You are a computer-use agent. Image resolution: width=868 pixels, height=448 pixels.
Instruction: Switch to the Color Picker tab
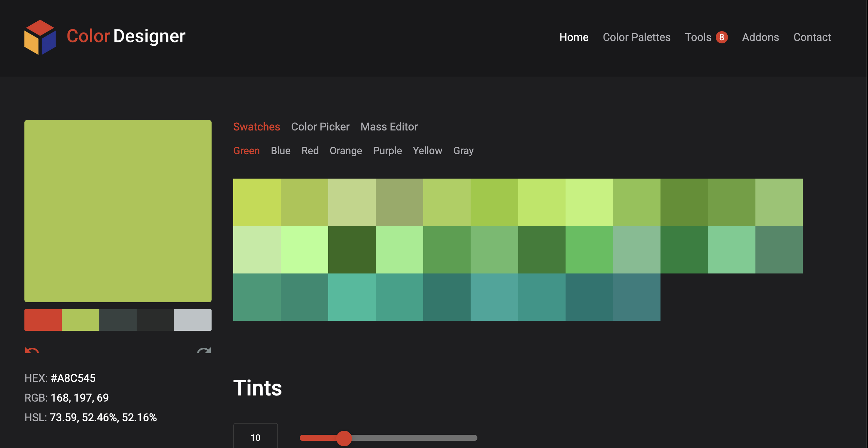pos(320,127)
